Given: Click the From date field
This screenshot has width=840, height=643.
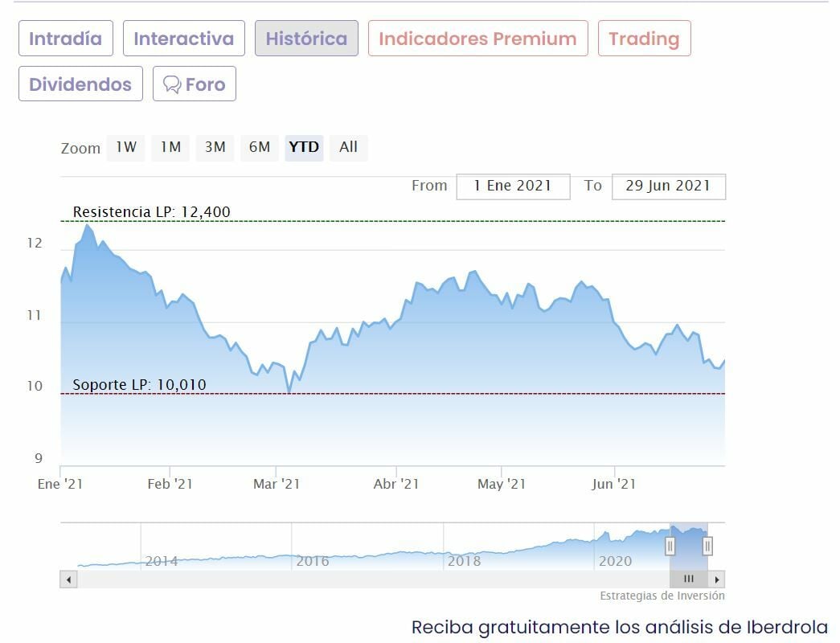Looking at the screenshot, I should (x=513, y=186).
